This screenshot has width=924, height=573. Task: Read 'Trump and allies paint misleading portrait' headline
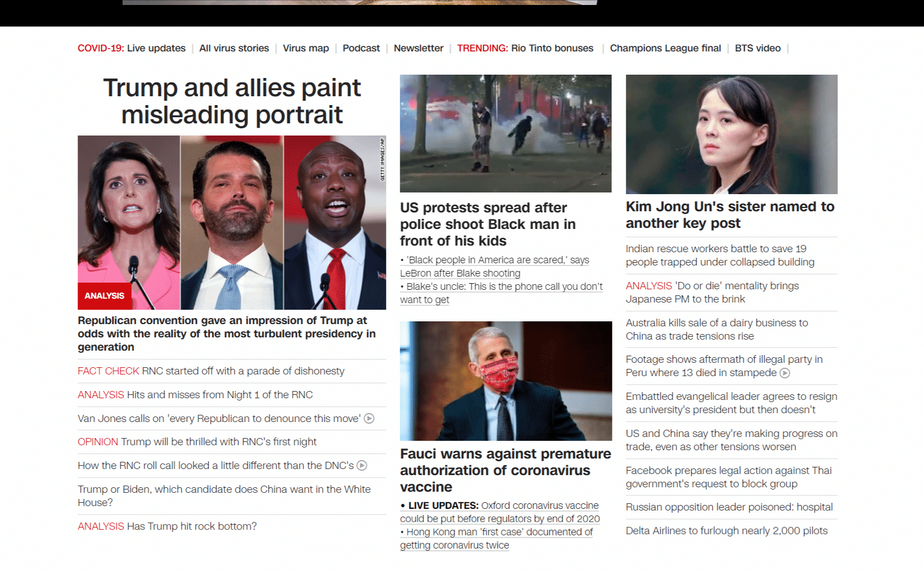tap(232, 101)
